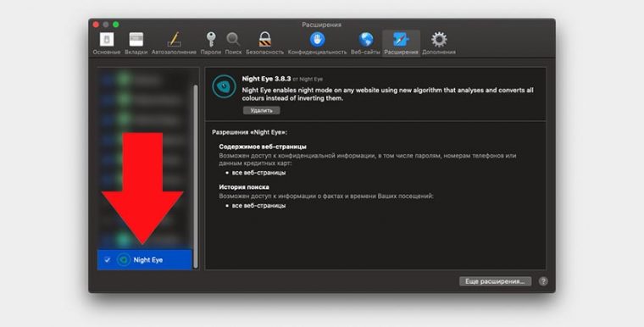644x327 pixels.
Task: Open the Дополнения gear icon
Action: [439, 40]
